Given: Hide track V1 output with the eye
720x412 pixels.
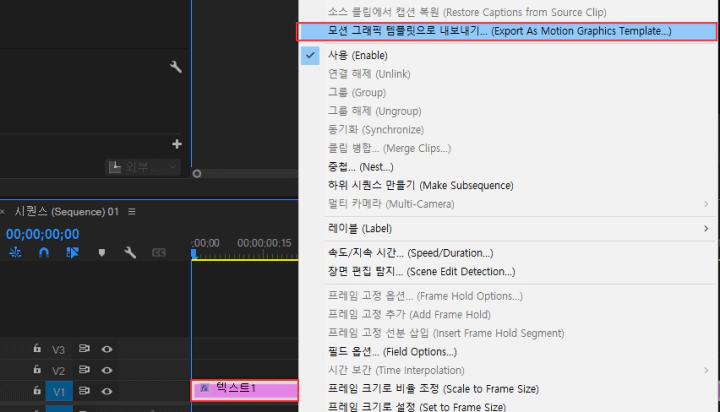Looking at the screenshot, I should 107,391.
